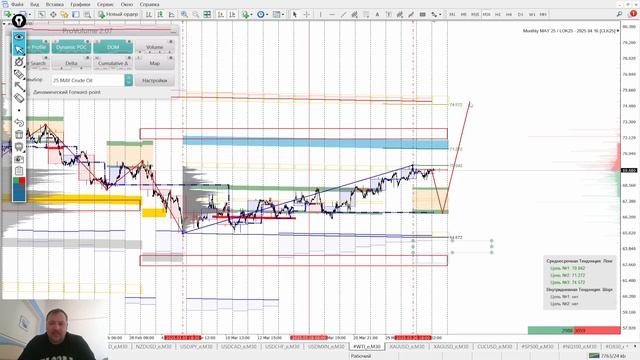Click the search magnifier icon
The image size is (640, 360).
point(620,14)
